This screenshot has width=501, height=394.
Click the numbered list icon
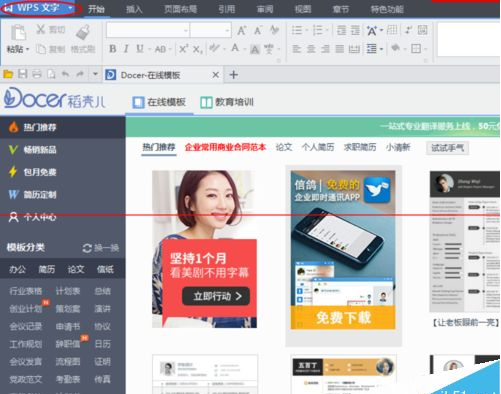point(317,30)
